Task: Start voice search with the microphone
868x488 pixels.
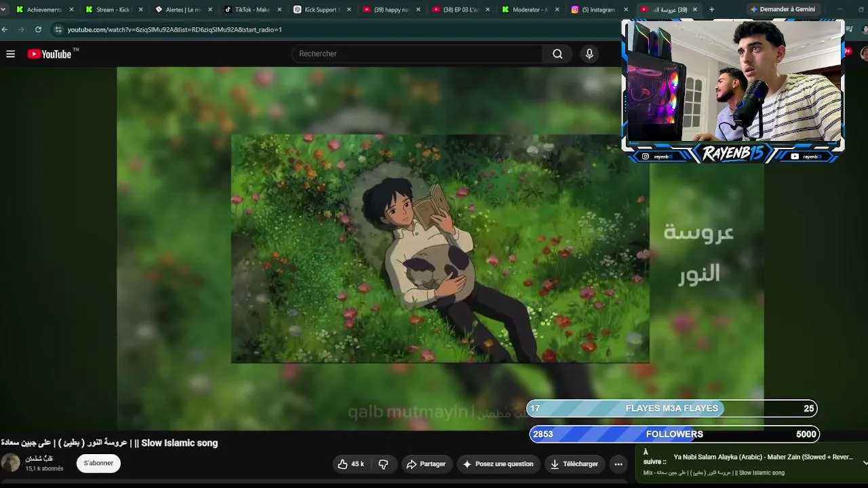Action: click(589, 54)
